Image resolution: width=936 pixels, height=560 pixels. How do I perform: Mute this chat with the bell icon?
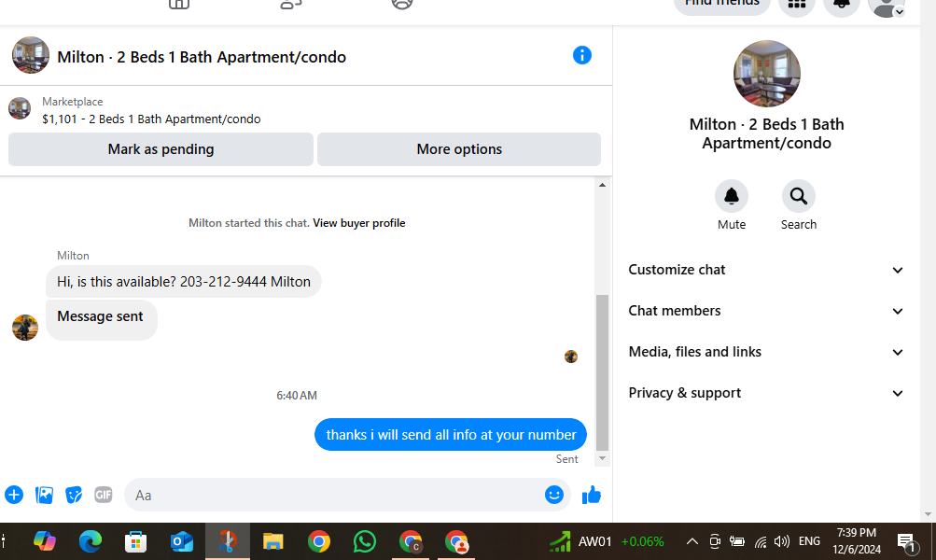pyautogui.click(x=732, y=196)
